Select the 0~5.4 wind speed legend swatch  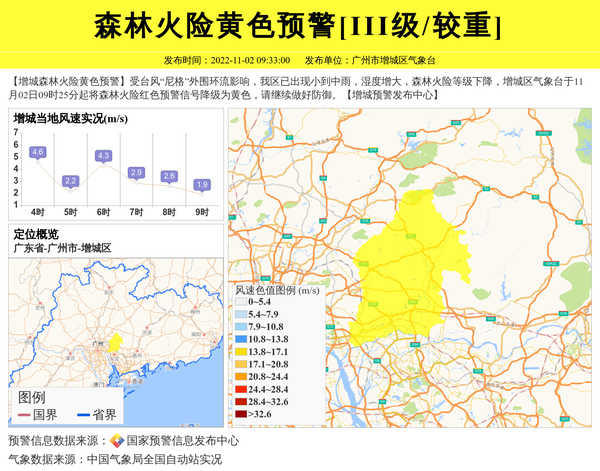241,301
